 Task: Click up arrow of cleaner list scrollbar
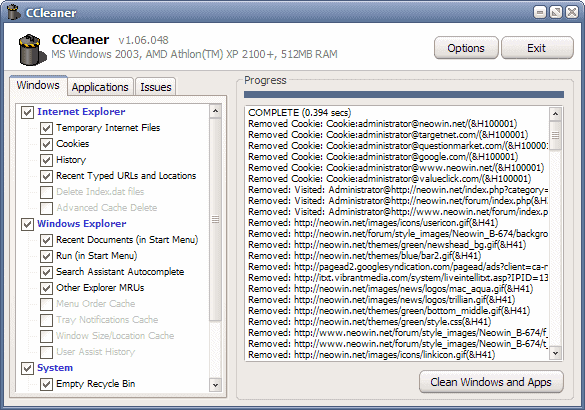pos(215,111)
